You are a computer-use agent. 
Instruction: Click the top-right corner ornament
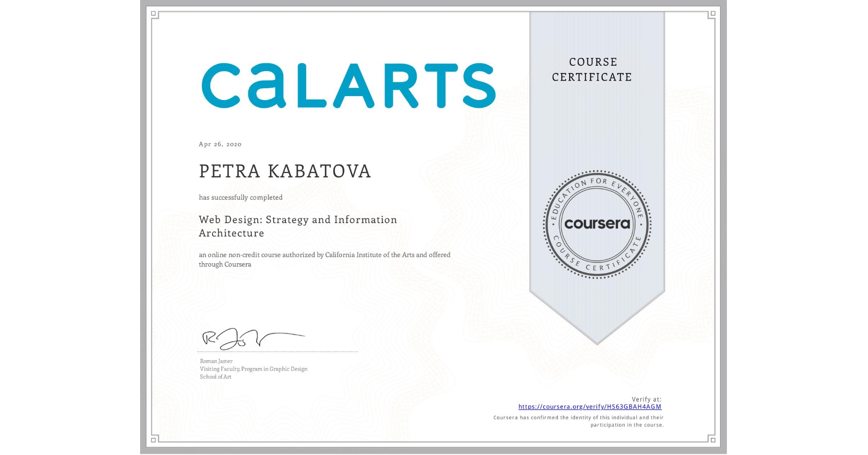[x=712, y=15]
